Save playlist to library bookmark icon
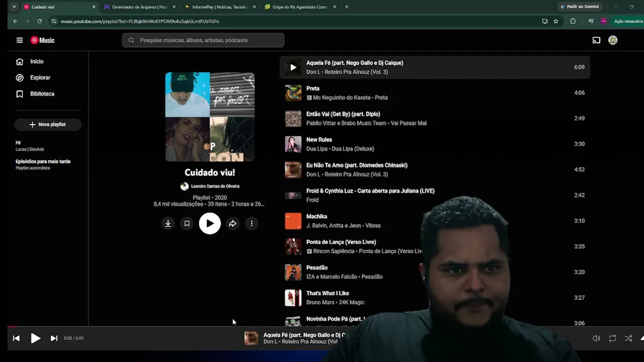This screenshot has height=362, width=644. pyautogui.click(x=187, y=224)
